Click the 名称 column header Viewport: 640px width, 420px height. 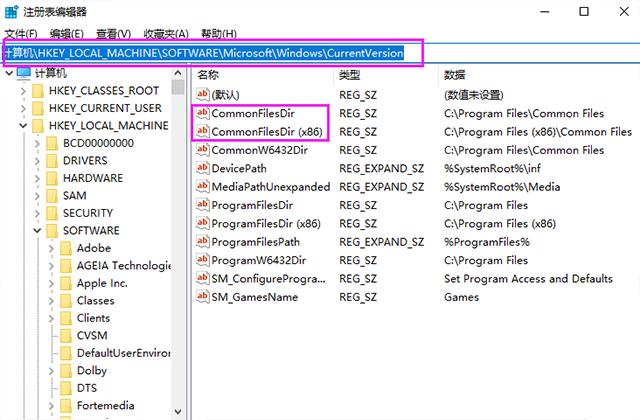point(208,75)
